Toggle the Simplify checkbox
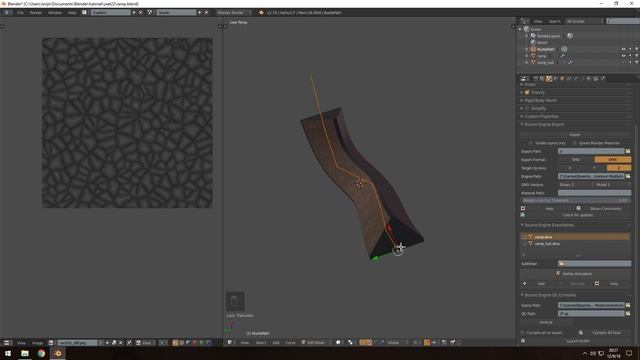 pyautogui.click(x=527, y=108)
